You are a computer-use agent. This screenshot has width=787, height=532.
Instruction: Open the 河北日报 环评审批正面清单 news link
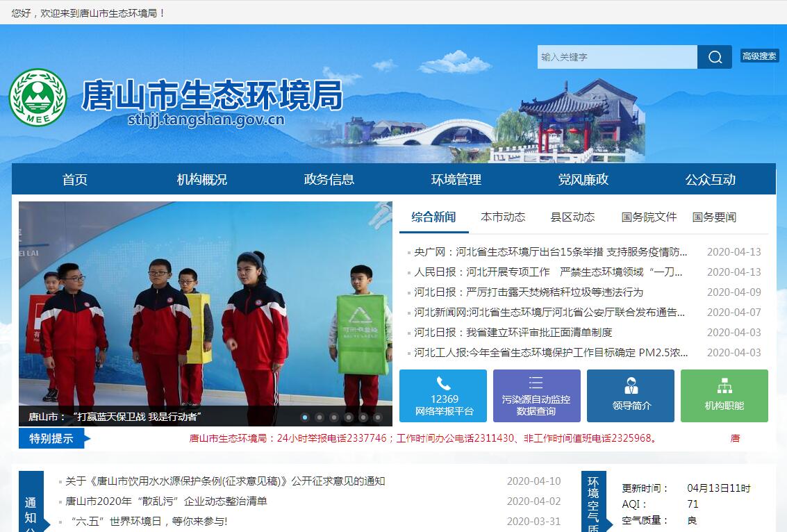point(513,333)
